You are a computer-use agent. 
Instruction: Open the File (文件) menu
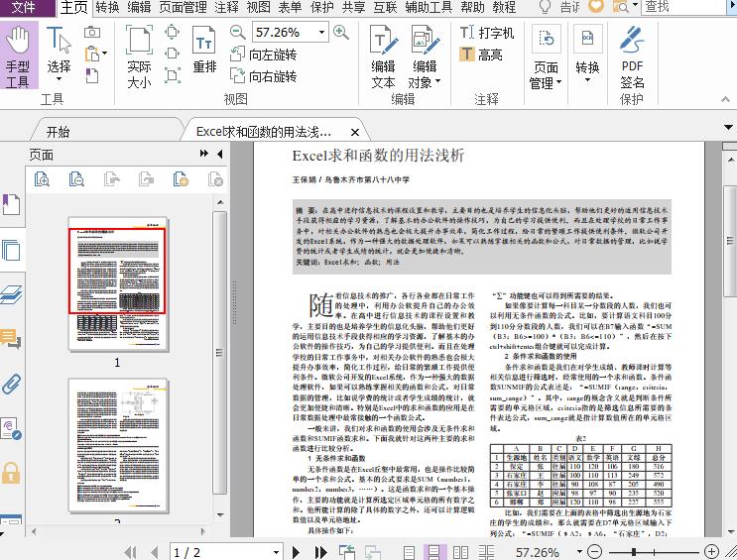[x=25, y=7]
